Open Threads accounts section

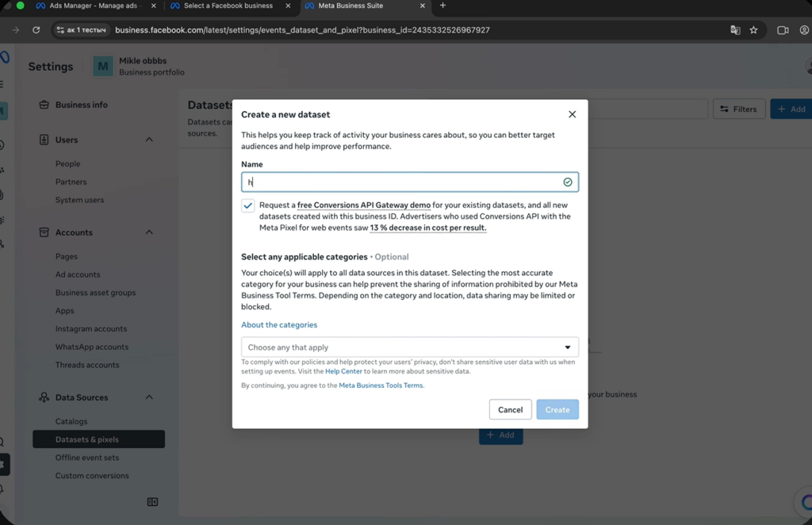pos(87,365)
